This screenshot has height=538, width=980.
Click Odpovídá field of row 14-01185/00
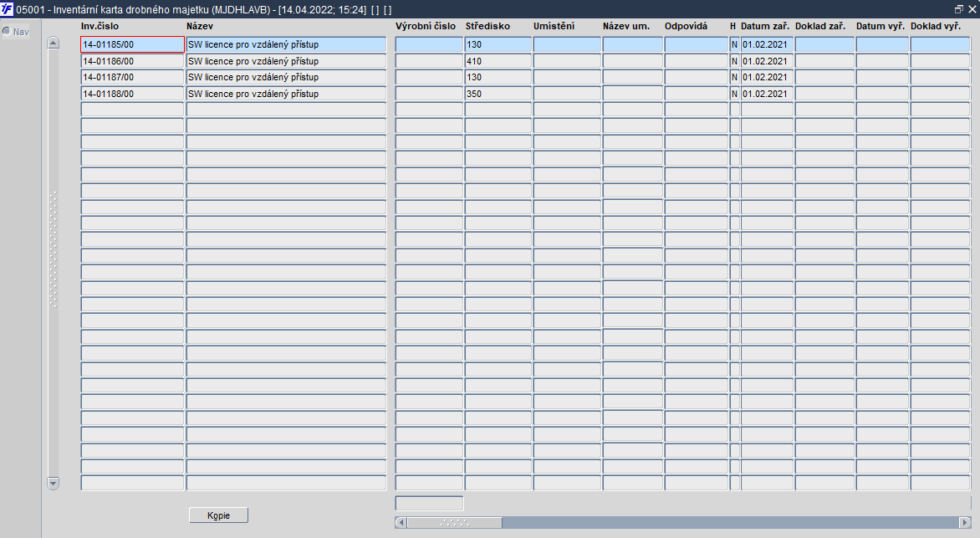coord(697,44)
